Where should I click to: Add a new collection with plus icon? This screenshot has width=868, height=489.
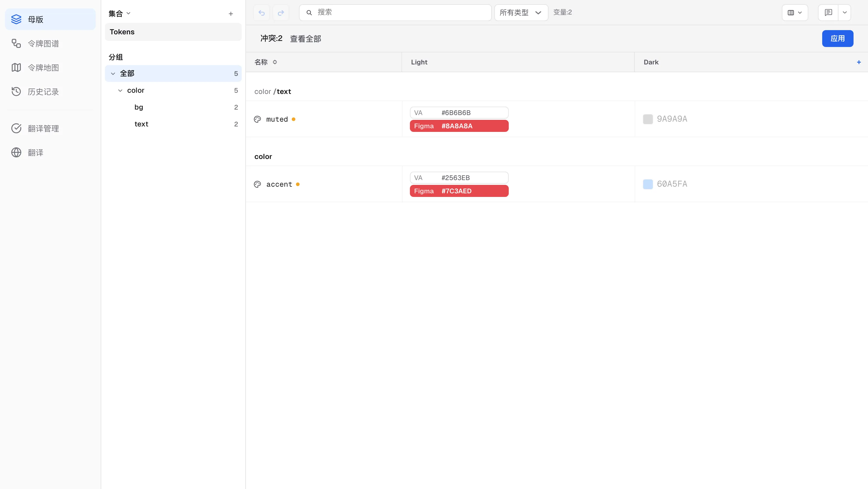click(x=231, y=14)
